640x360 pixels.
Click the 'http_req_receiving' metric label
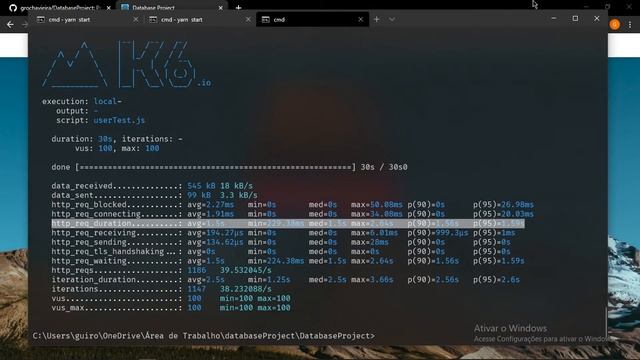click(x=93, y=233)
